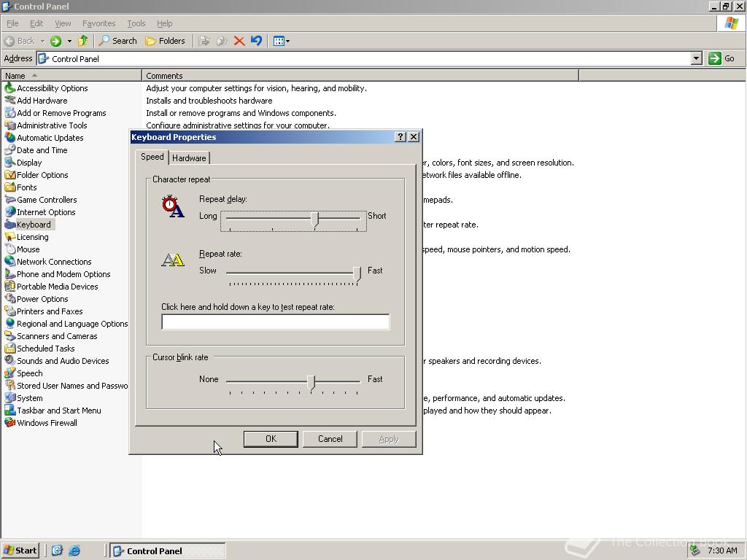This screenshot has height=560, width=747.
Task: Open Windows Firewall icon
Action: 9,422
